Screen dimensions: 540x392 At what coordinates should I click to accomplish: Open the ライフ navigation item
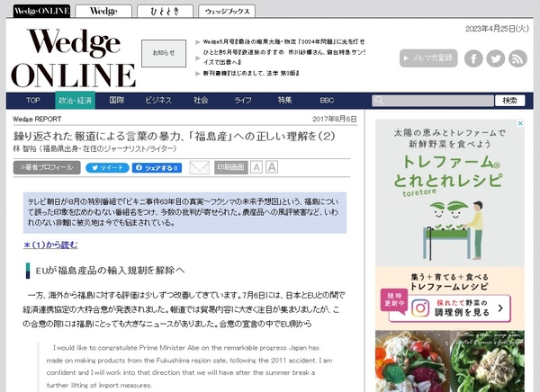(x=243, y=100)
